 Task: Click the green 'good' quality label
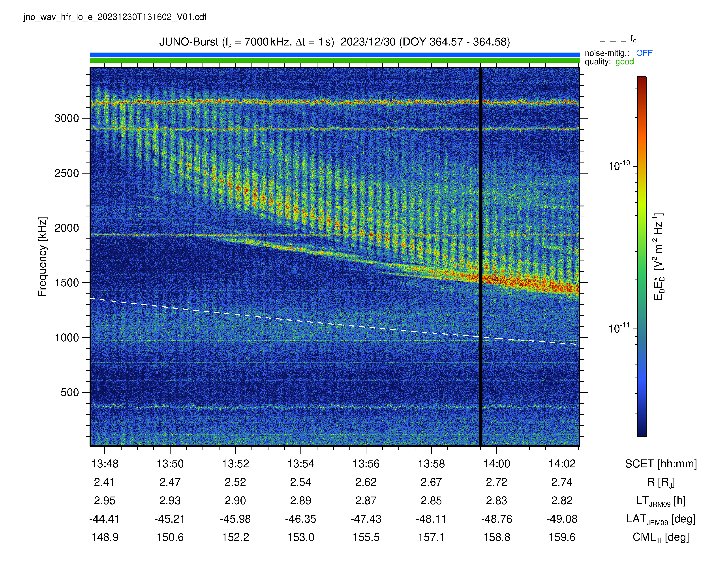tap(624, 62)
